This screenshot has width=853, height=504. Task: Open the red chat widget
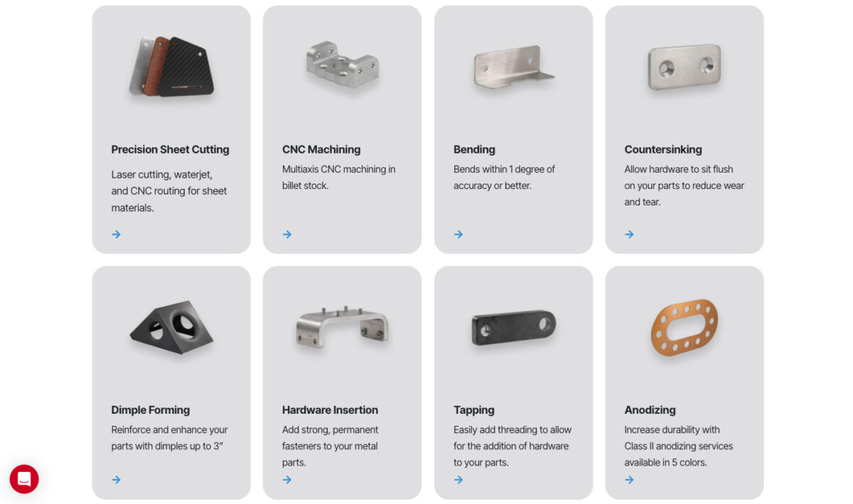tap(24, 479)
